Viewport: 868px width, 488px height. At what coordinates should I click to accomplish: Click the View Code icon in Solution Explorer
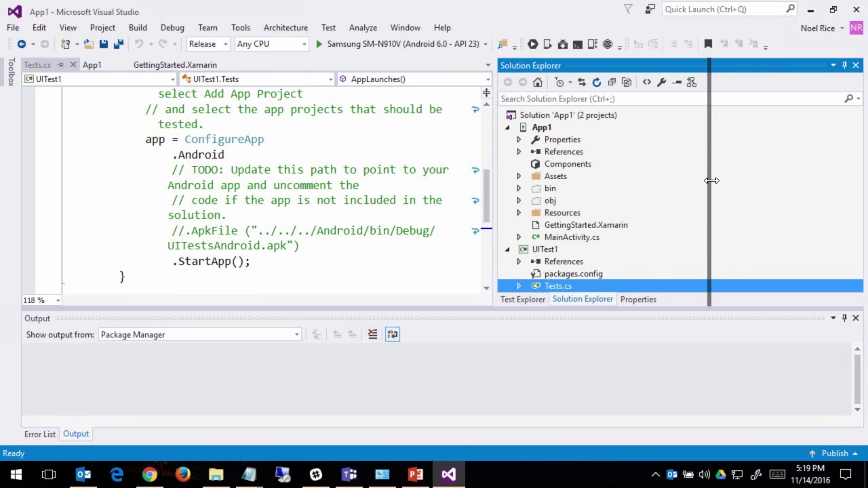[x=647, y=82]
